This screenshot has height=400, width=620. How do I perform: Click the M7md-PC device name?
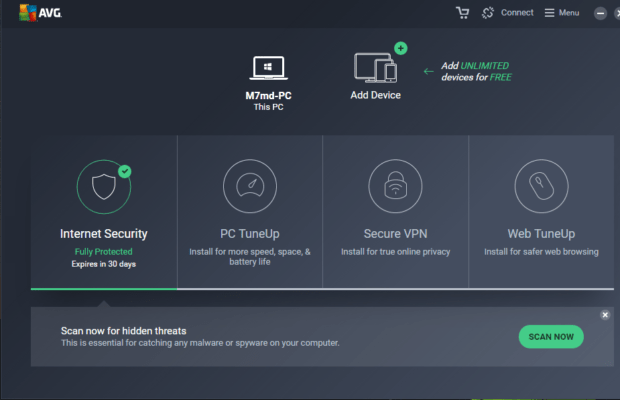(x=268, y=96)
